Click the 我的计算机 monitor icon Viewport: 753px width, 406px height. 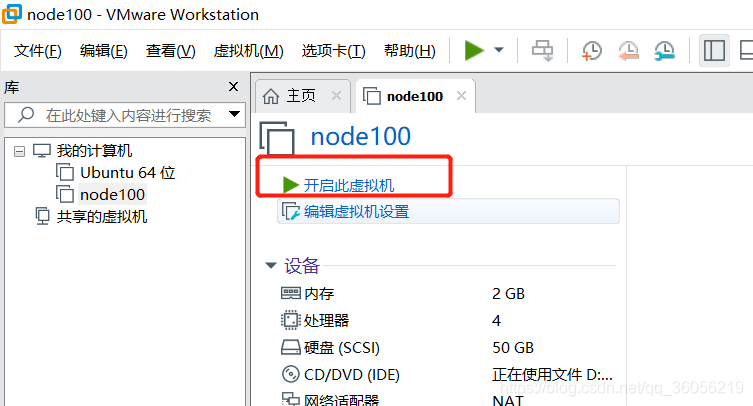point(42,150)
